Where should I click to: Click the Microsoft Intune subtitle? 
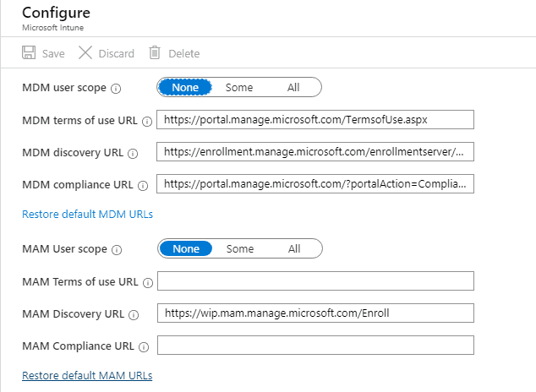point(52,28)
